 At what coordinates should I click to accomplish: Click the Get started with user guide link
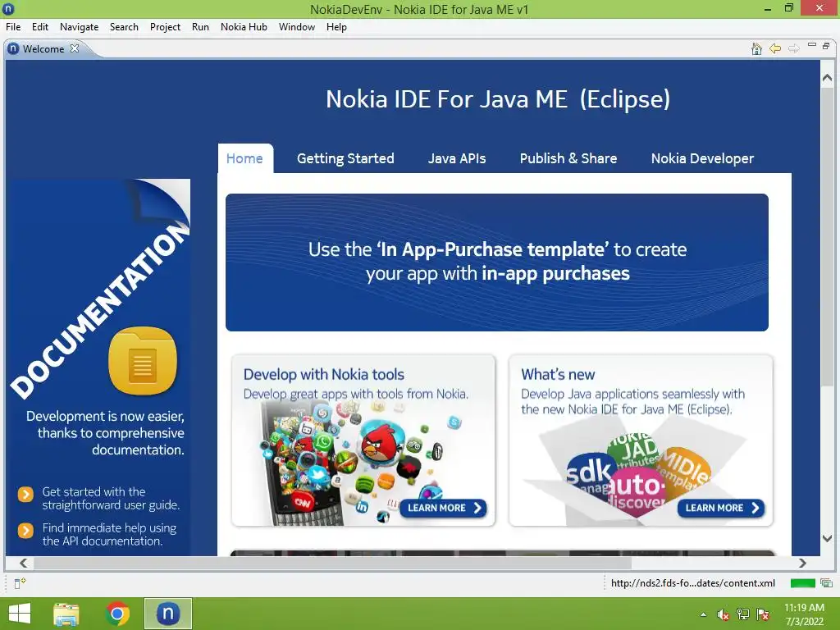[x=111, y=498]
